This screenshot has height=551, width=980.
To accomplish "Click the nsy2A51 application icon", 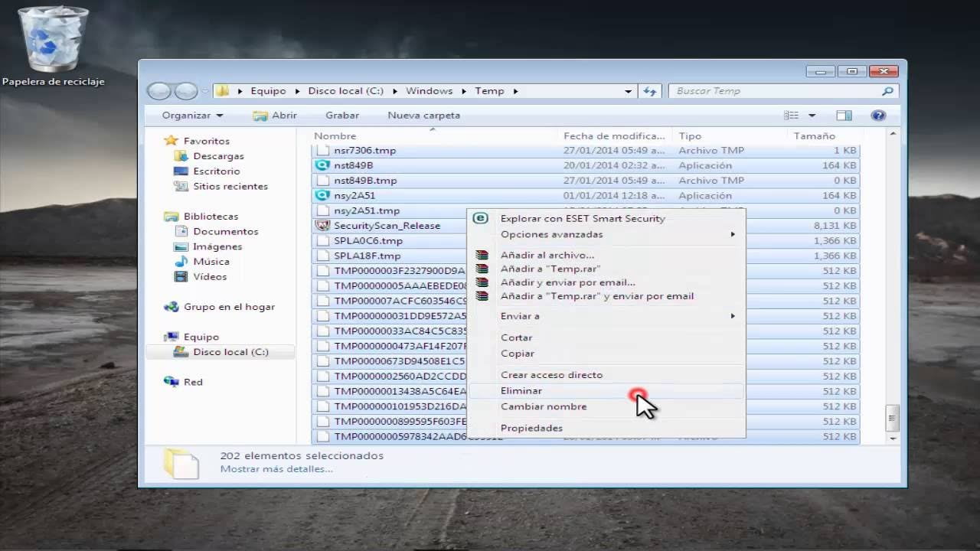I will [322, 195].
